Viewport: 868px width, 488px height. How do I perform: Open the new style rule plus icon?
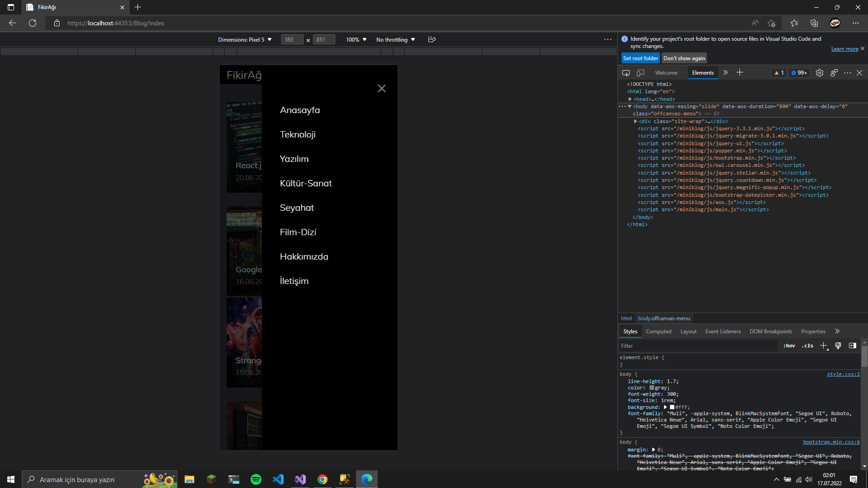(x=824, y=346)
